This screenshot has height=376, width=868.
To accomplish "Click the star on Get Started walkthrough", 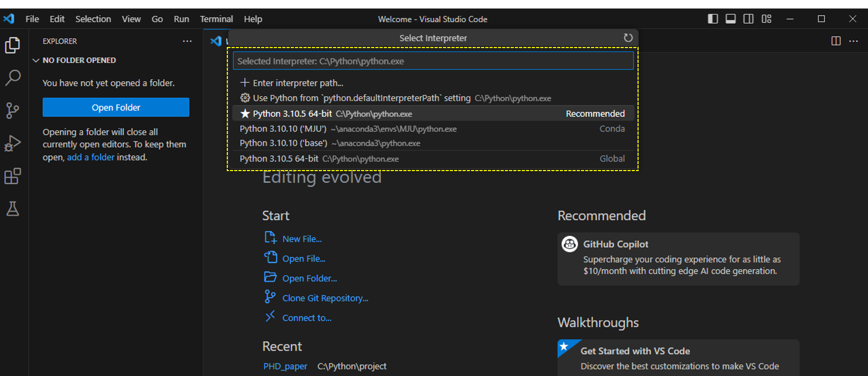I will click(x=564, y=346).
